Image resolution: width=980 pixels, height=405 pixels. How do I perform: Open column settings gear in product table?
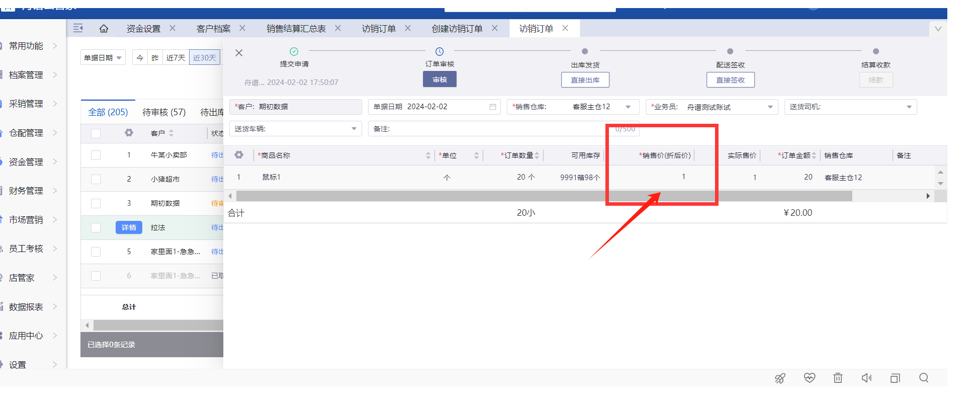(x=239, y=155)
